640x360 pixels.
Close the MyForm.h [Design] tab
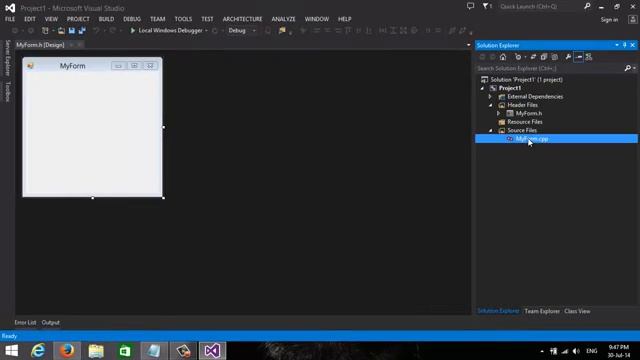80,45
